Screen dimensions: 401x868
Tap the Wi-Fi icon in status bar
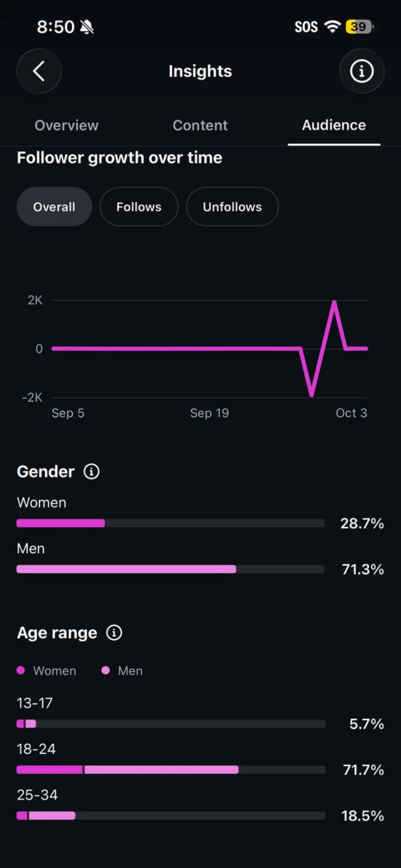point(332,27)
